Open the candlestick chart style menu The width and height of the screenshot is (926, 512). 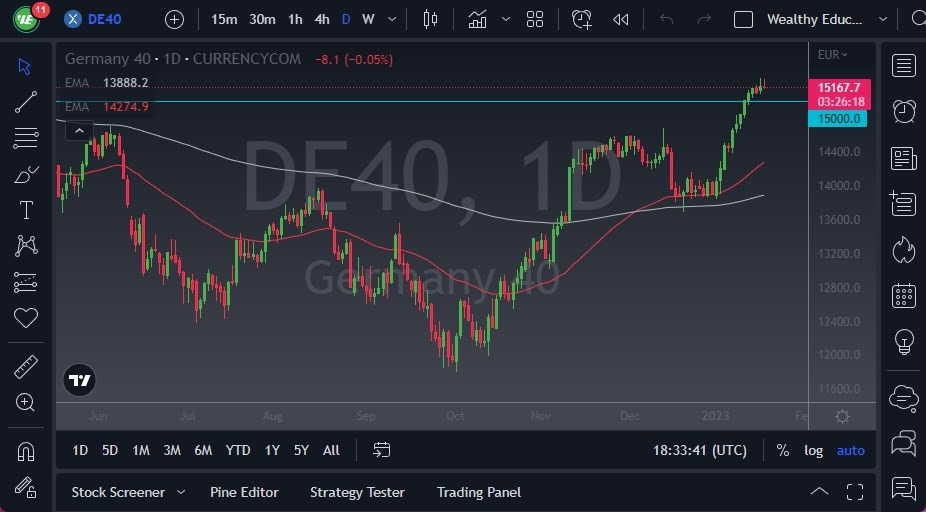coord(430,19)
